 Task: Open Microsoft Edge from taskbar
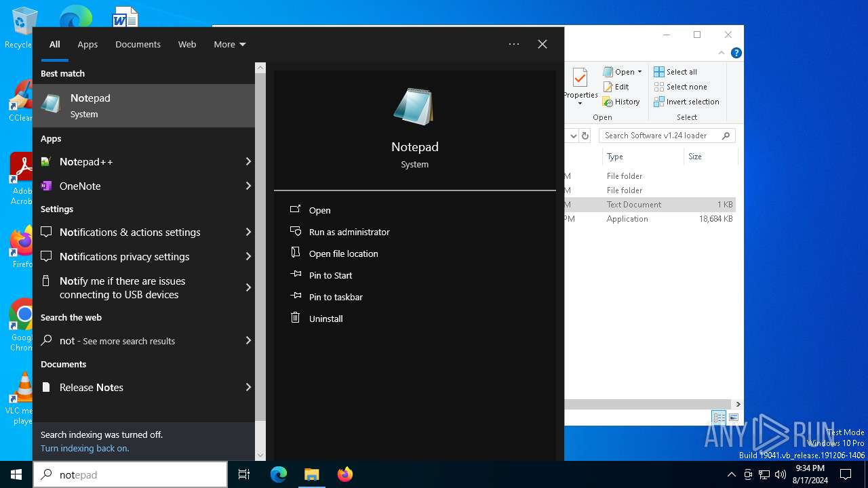[x=279, y=474]
